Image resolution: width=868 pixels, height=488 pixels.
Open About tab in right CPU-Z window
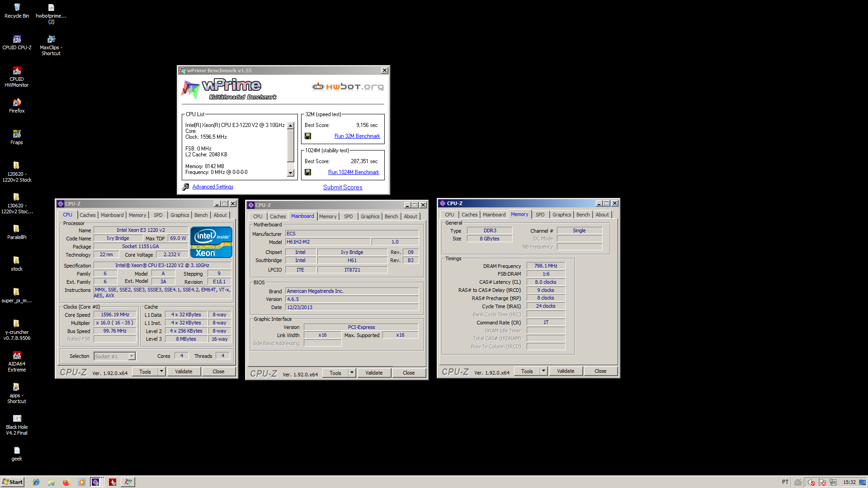click(602, 215)
